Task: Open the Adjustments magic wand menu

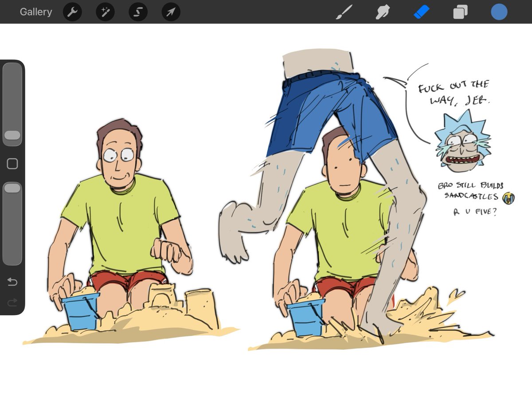Action: tap(105, 12)
